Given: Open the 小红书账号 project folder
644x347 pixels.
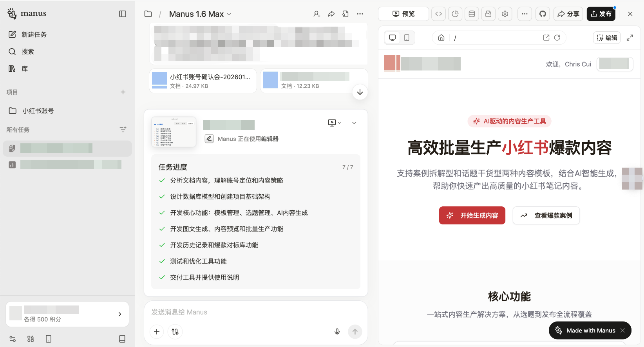Looking at the screenshot, I should tap(38, 111).
